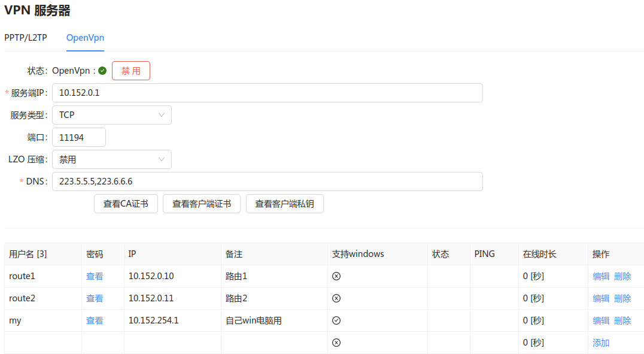View password for route1 user

95,276
